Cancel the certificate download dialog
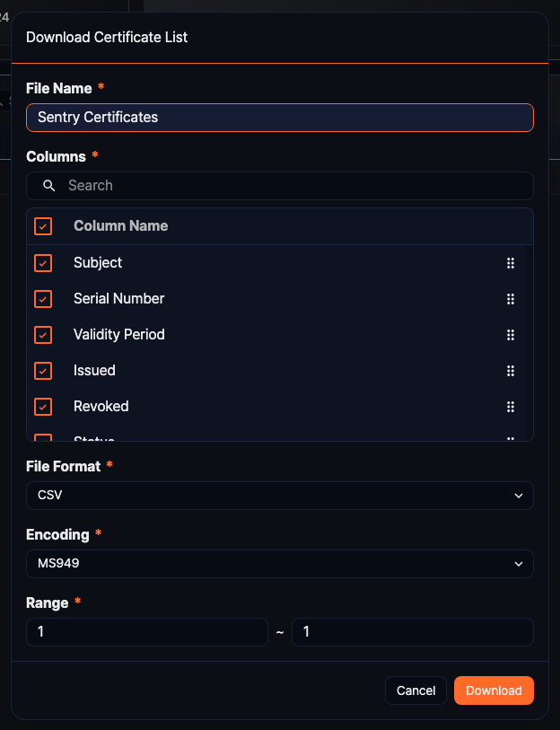 [416, 690]
